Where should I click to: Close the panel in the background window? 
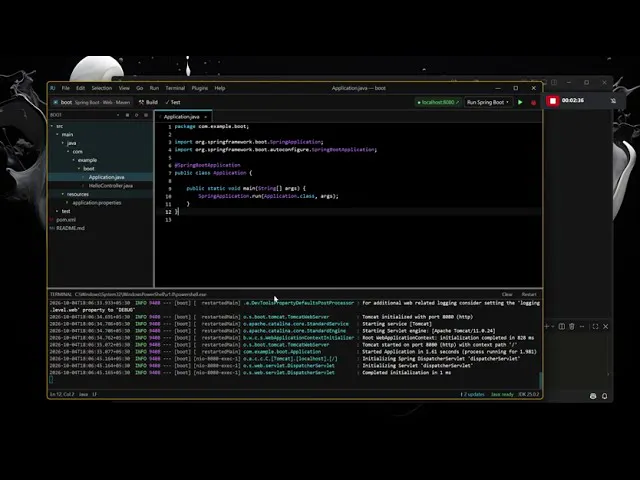[x=606, y=327]
